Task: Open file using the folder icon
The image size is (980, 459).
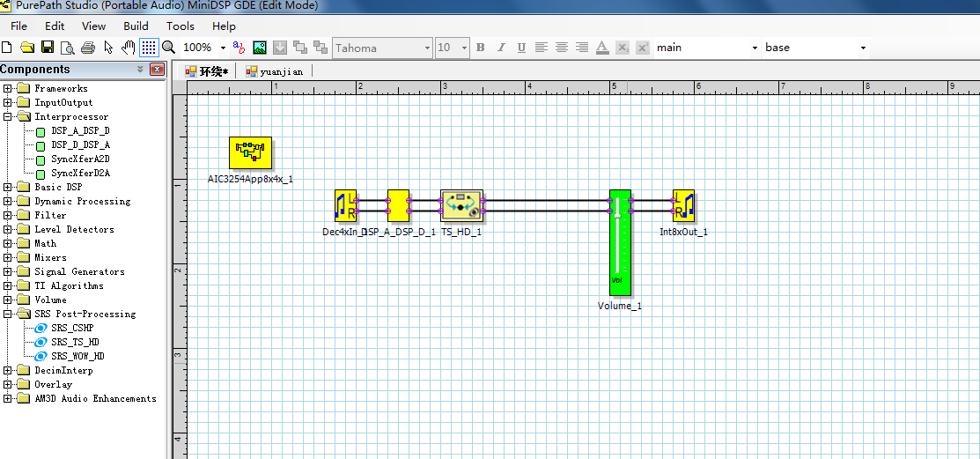Action: coord(27,48)
